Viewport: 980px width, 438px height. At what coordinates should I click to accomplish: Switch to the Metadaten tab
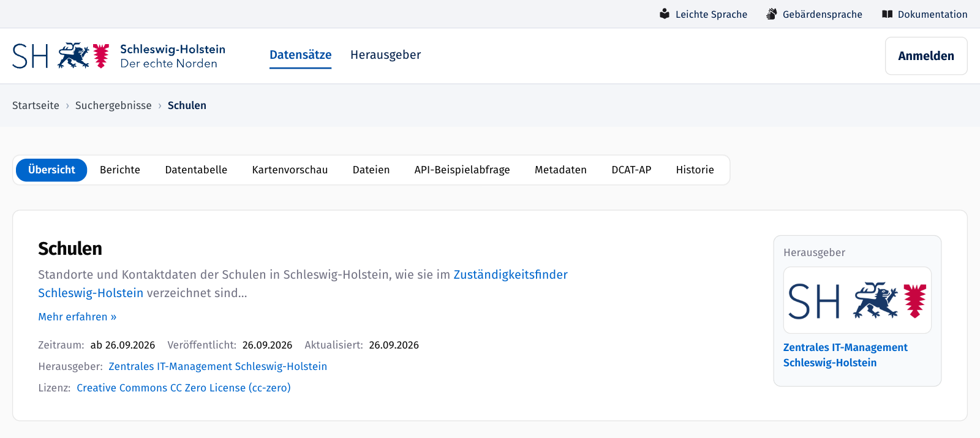560,170
